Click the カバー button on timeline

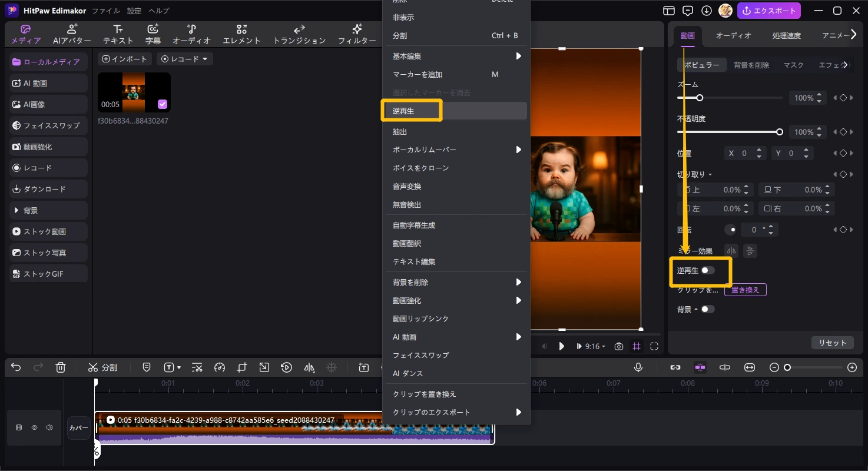(78, 428)
